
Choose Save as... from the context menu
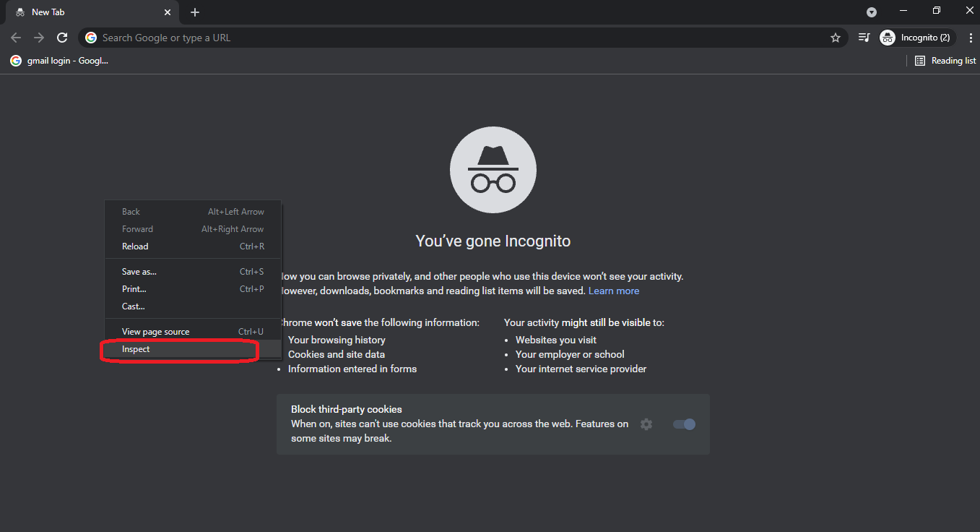tap(193, 272)
